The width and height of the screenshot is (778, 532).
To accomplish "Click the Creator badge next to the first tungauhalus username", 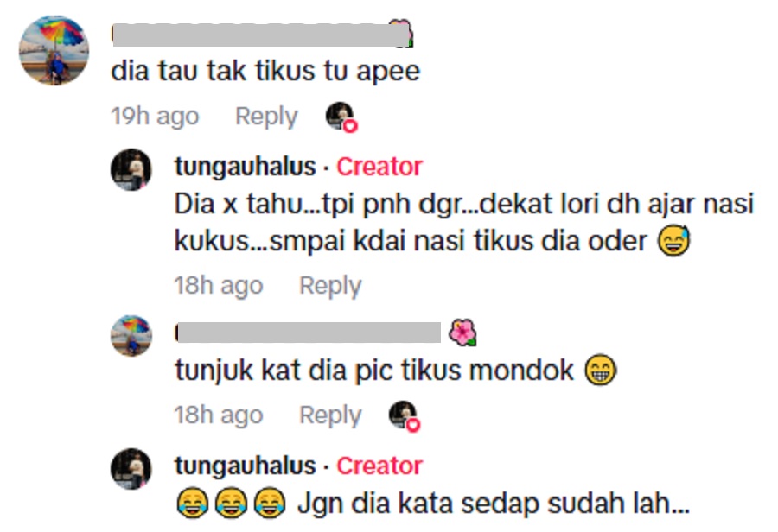I will point(379,166).
